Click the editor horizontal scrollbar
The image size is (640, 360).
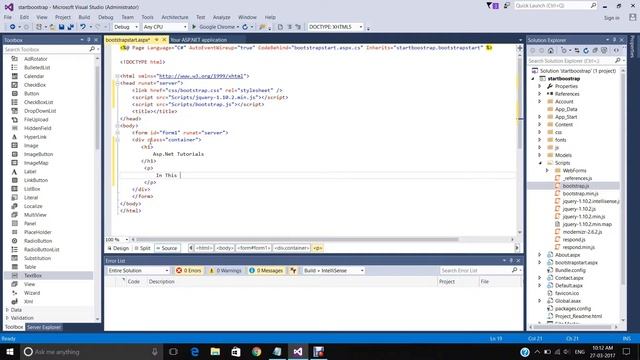(x=297, y=240)
